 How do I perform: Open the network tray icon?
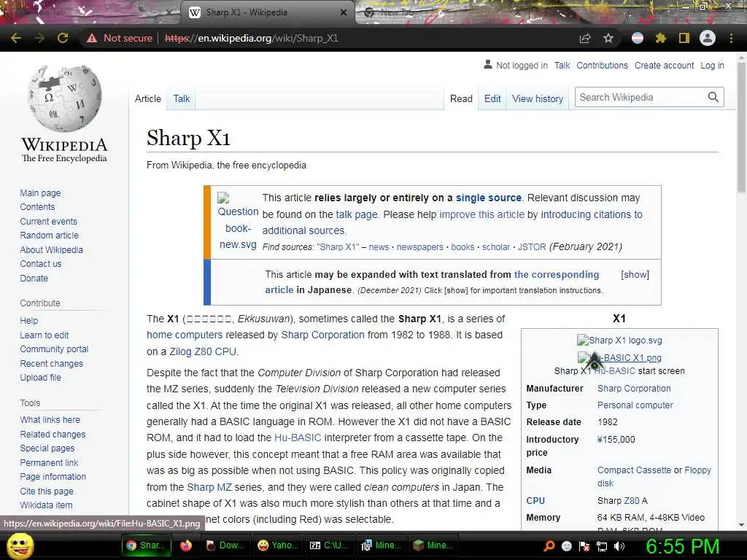(602, 546)
